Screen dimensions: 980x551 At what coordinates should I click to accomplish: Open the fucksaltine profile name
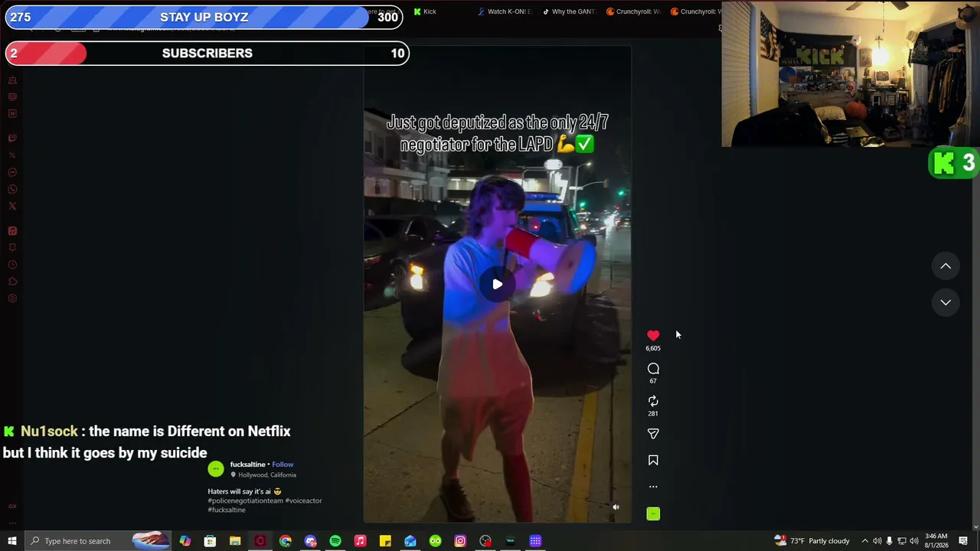[247, 465]
